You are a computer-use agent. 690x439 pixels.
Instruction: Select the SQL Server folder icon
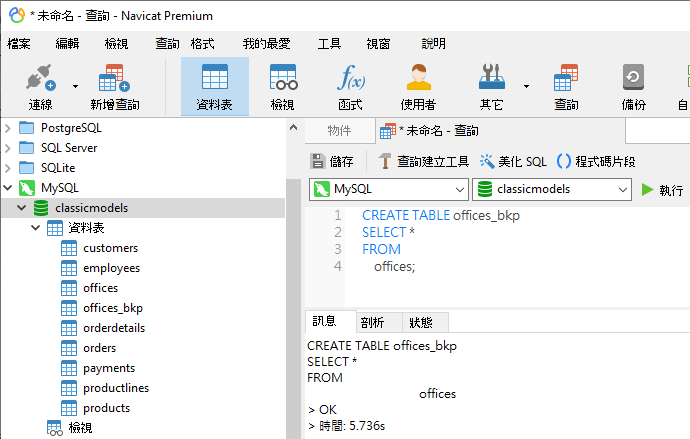[x=26, y=148]
